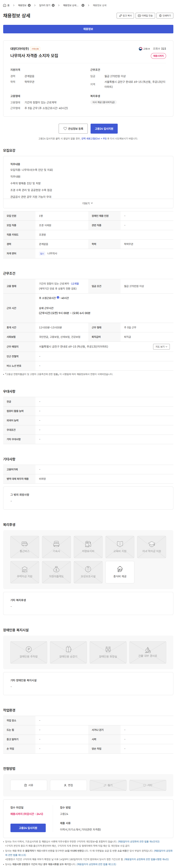Click the 통근버스 welfare icon
The width and height of the screenshot is (176, 868).
(25, 546)
